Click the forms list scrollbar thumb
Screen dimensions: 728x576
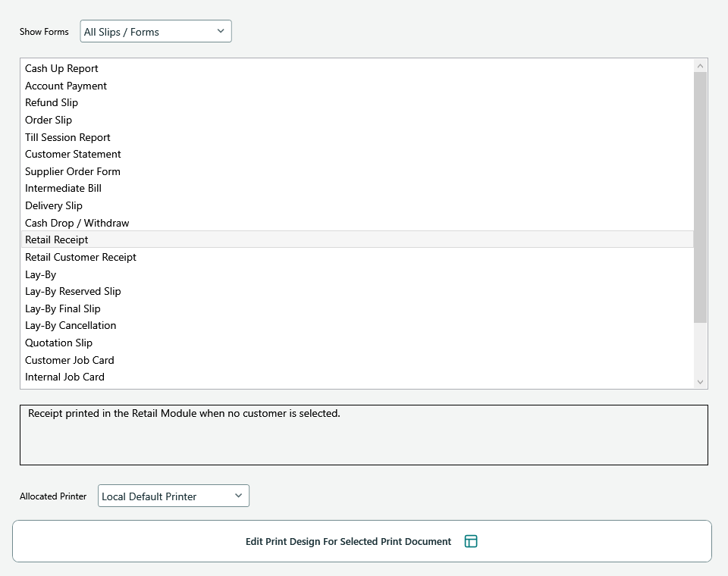tap(700, 197)
